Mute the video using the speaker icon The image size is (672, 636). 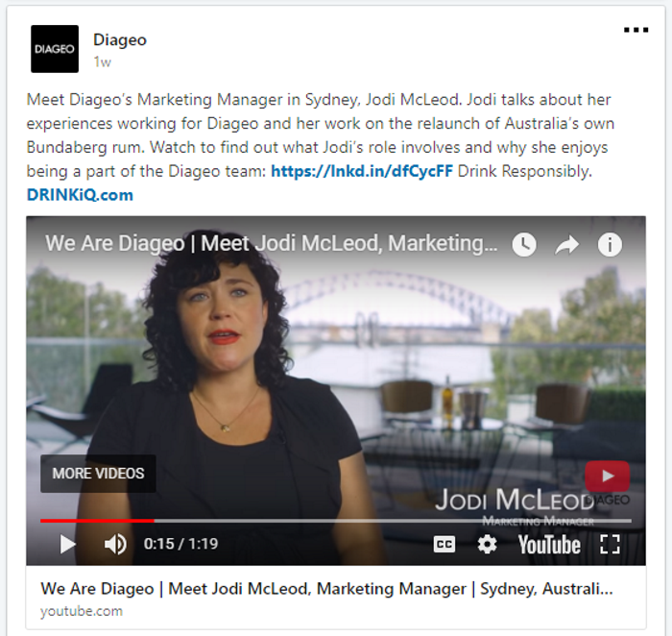click(x=115, y=544)
